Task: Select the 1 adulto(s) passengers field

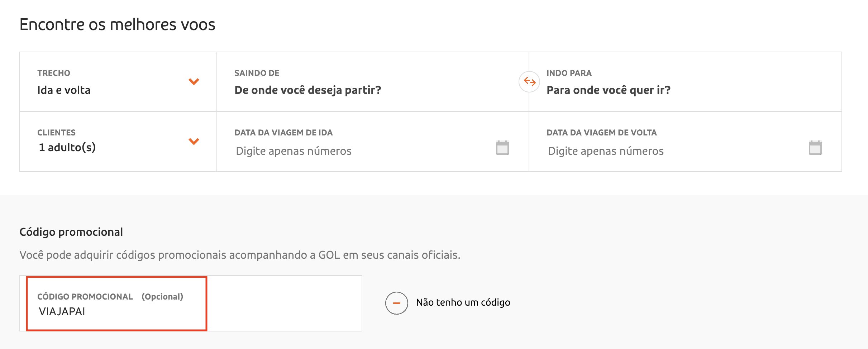Action: (x=118, y=142)
